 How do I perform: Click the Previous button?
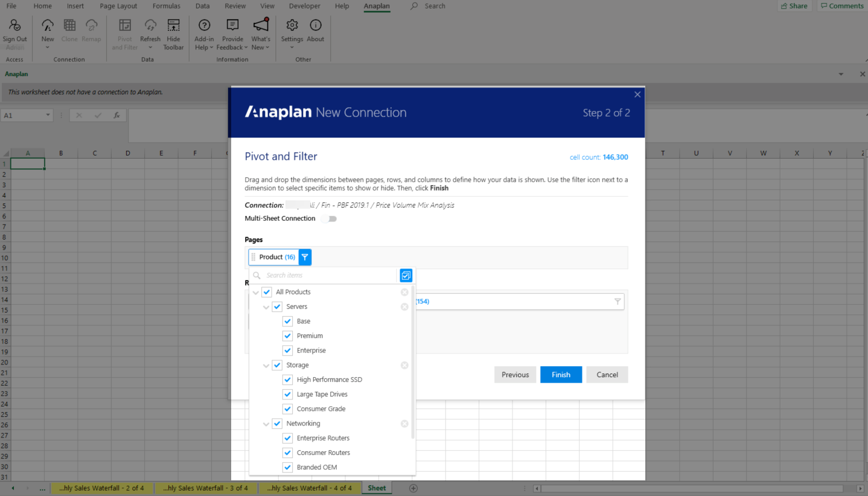click(x=515, y=375)
